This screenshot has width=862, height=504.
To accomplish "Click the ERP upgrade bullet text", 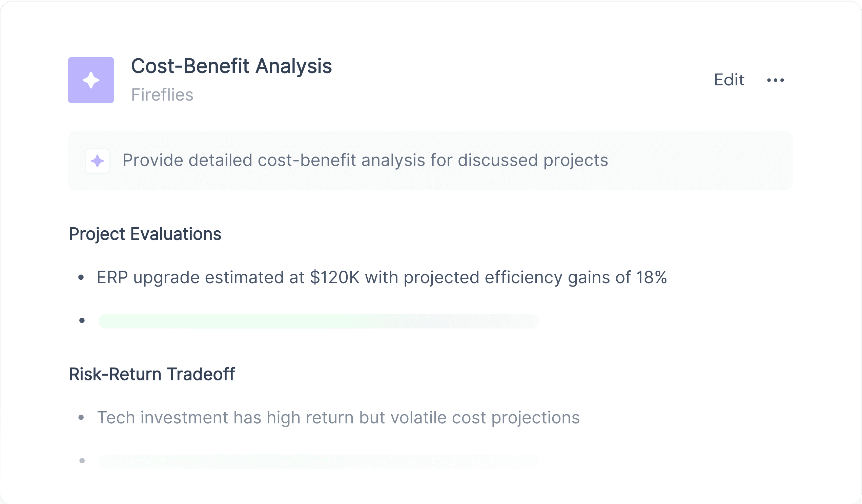I will [382, 277].
